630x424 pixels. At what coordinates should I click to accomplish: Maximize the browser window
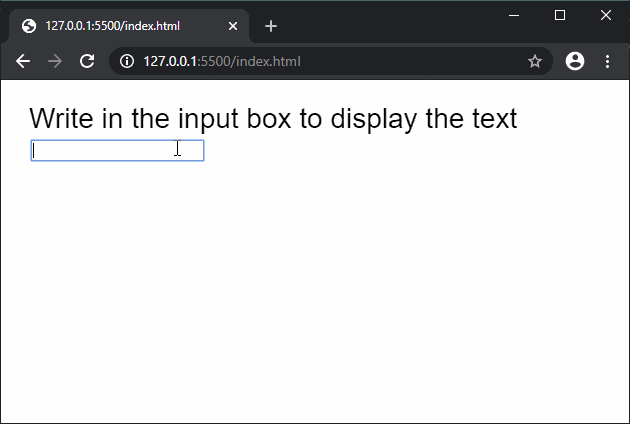coord(560,14)
